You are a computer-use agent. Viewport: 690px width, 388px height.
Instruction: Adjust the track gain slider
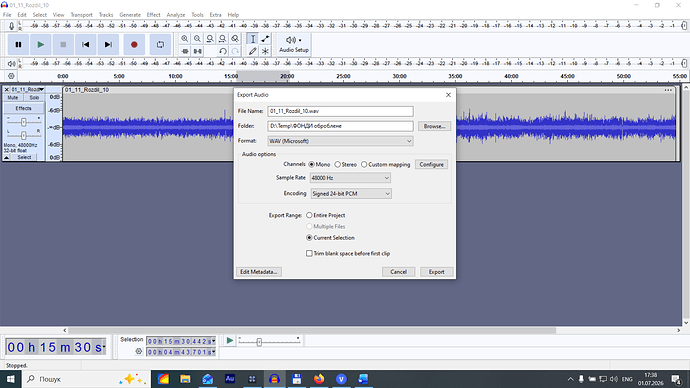[x=24, y=122]
